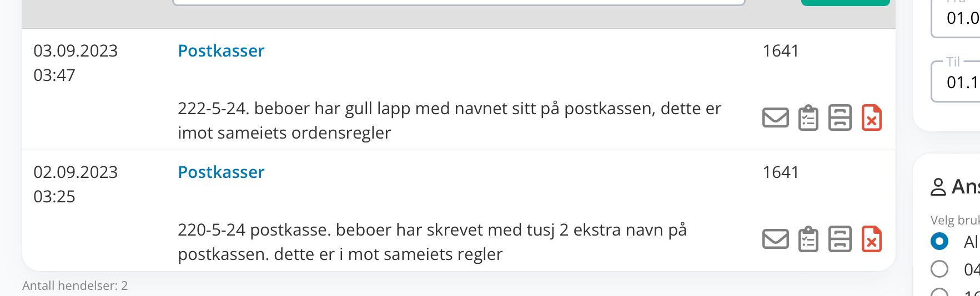
Task: Click archive cabinet icon for 03.09.2023 event
Action: (840, 118)
